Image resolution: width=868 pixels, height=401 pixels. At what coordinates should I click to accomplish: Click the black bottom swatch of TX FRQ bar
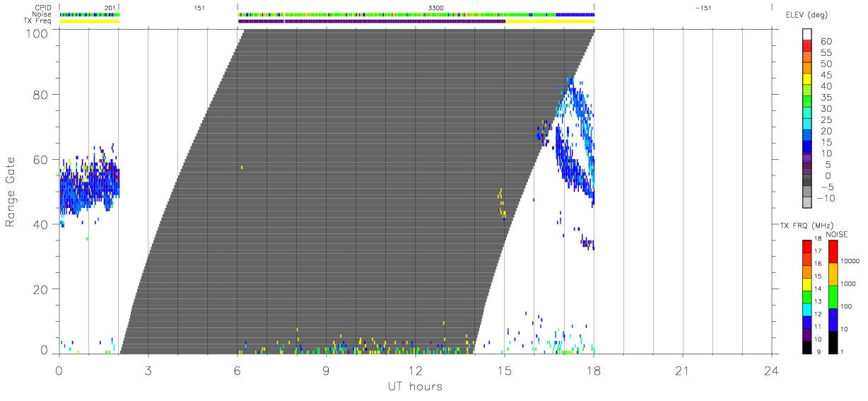(x=807, y=347)
